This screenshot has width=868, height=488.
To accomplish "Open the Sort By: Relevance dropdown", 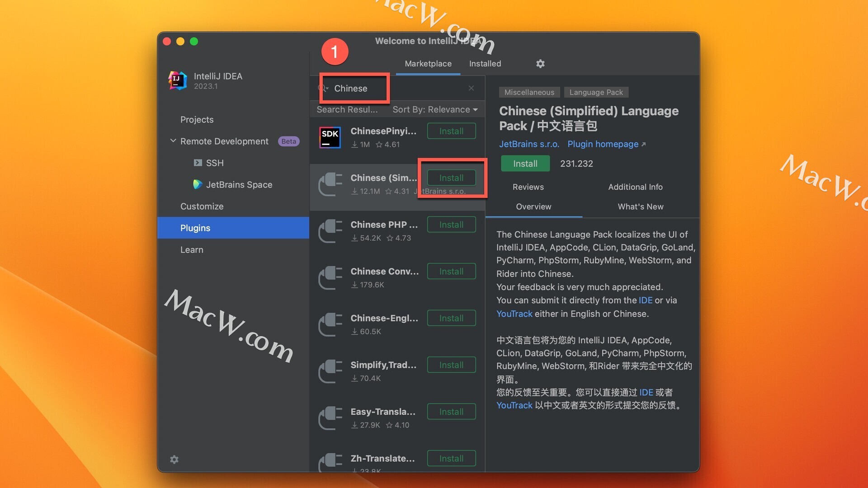I will coord(435,109).
